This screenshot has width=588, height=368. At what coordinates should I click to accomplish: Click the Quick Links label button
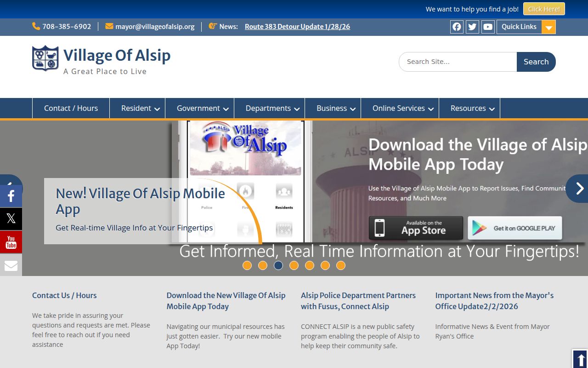coord(519,27)
